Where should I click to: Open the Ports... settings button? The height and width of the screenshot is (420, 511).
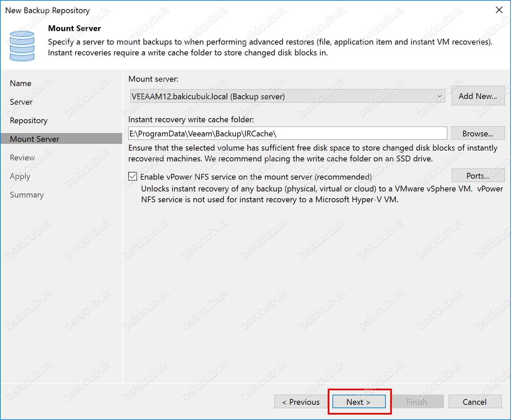478,176
